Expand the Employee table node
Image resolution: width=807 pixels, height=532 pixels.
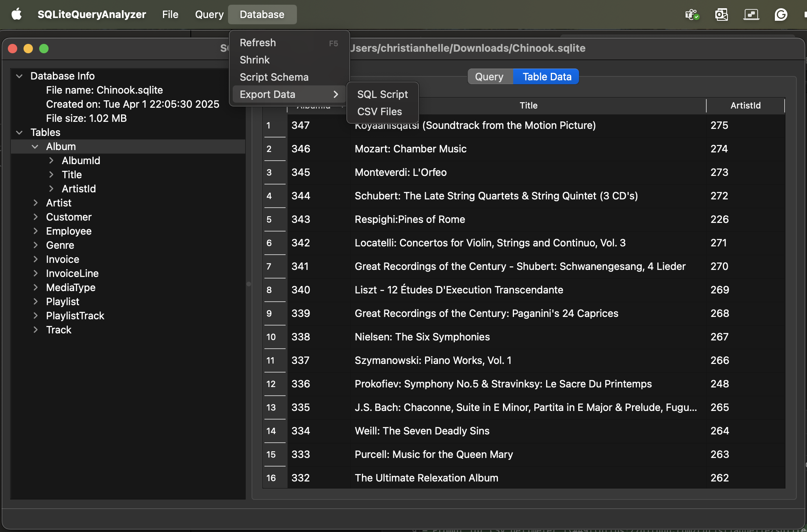pos(35,231)
